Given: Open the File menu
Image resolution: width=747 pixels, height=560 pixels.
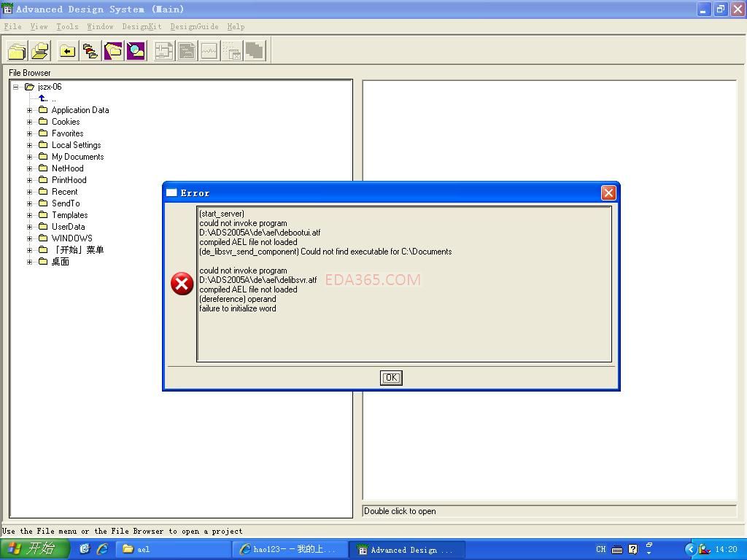Looking at the screenshot, I should pos(13,26).
